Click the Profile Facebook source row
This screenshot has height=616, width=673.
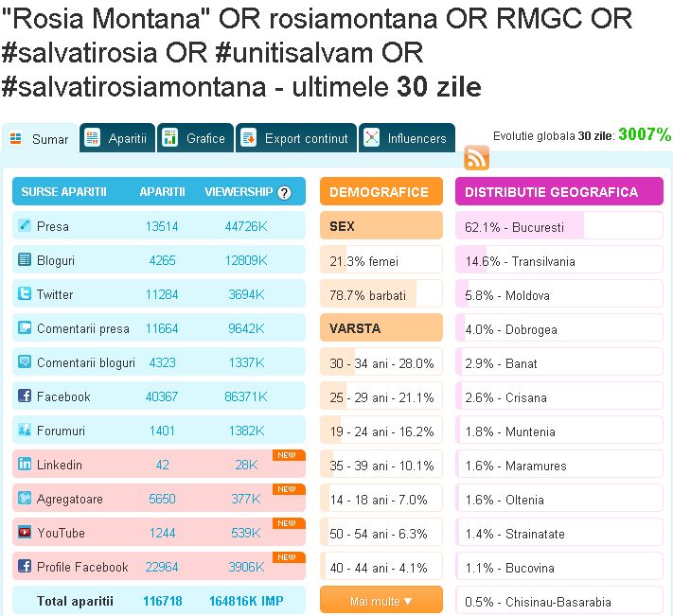[159, 567]
